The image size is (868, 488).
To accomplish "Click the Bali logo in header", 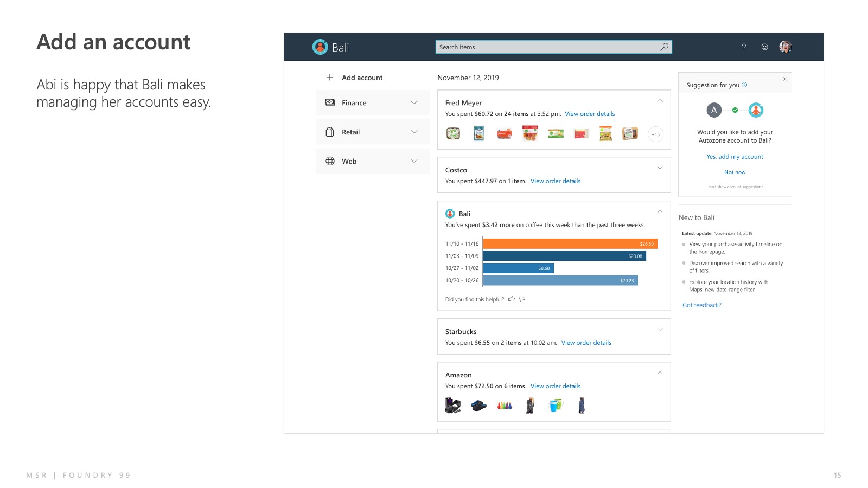I will 320,47.
